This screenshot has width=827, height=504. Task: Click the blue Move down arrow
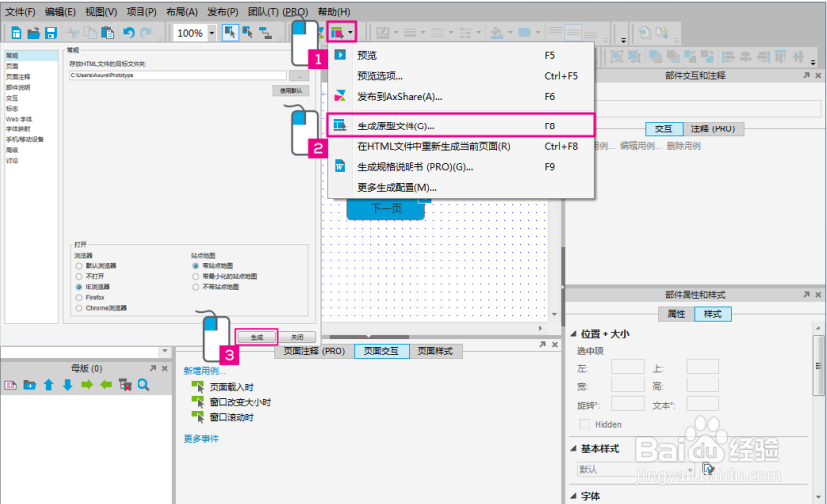click(x=67, y=385)
